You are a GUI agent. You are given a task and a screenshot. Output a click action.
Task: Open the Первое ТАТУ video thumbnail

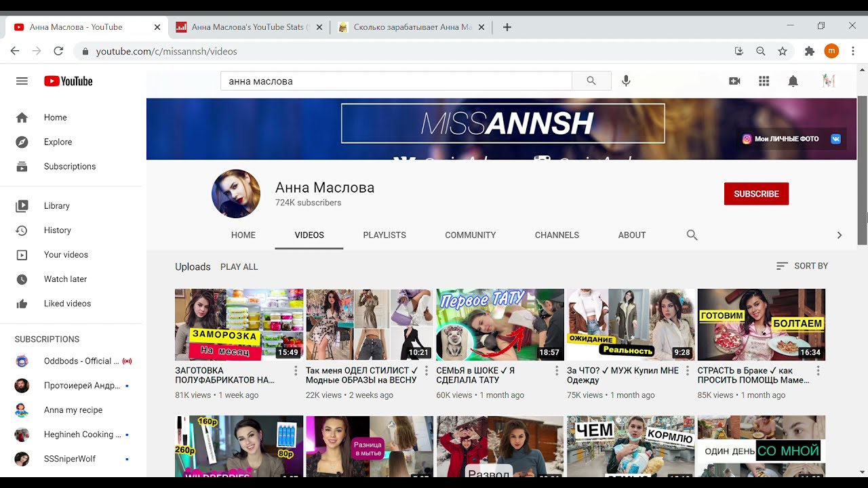pyautogui.click(x=500, y=325)
